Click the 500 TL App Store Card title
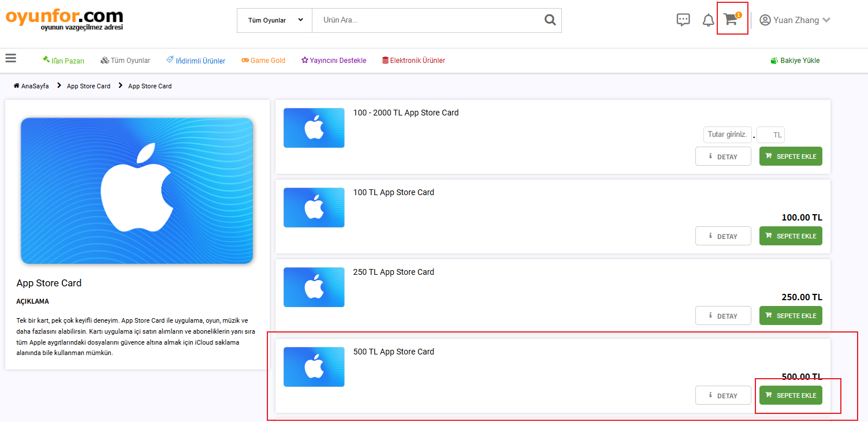 click(x=394, y=352)
